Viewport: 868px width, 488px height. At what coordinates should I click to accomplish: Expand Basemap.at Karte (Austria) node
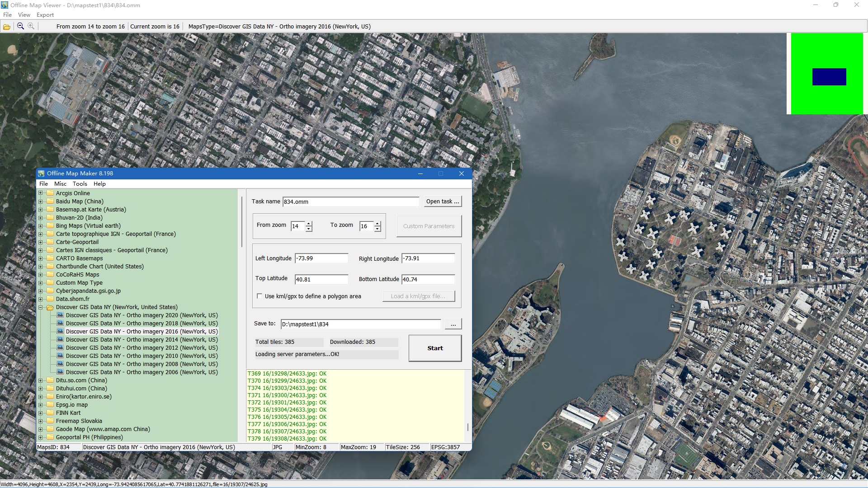(x=40, y=210)
